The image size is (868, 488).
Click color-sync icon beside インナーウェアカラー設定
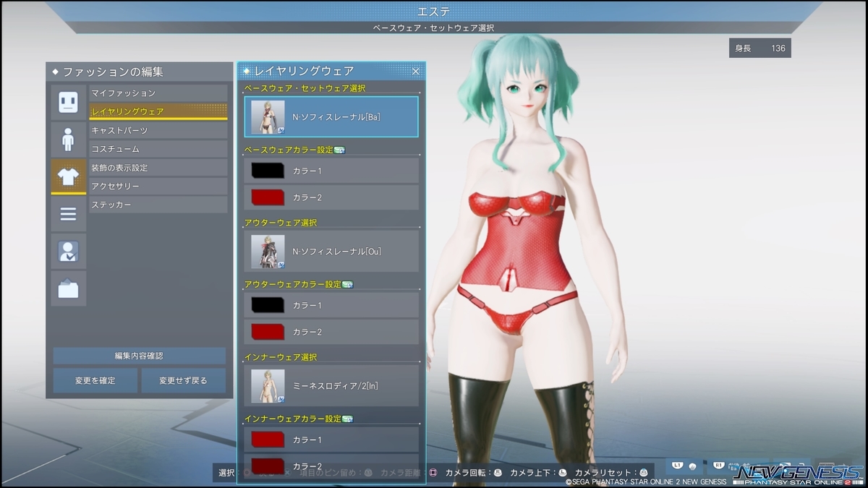(347, 419)
